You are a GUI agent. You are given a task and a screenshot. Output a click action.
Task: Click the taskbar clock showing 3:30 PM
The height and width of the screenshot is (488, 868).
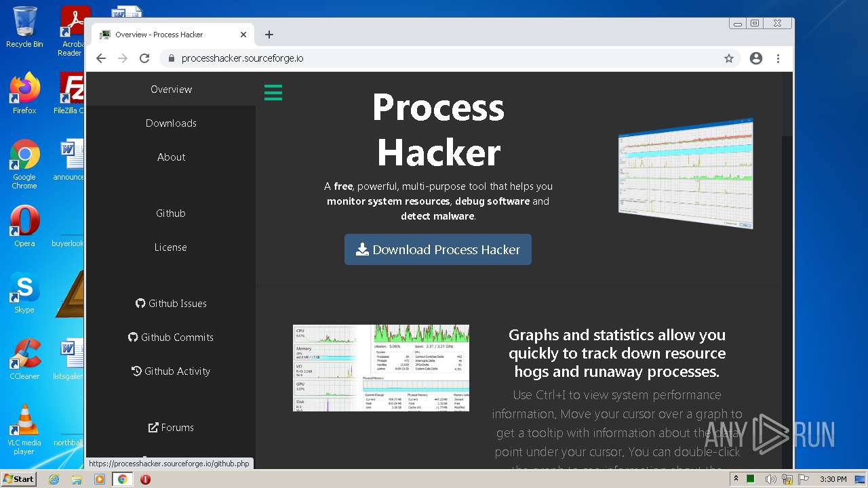pyautogui.click(x=833, y=479)
